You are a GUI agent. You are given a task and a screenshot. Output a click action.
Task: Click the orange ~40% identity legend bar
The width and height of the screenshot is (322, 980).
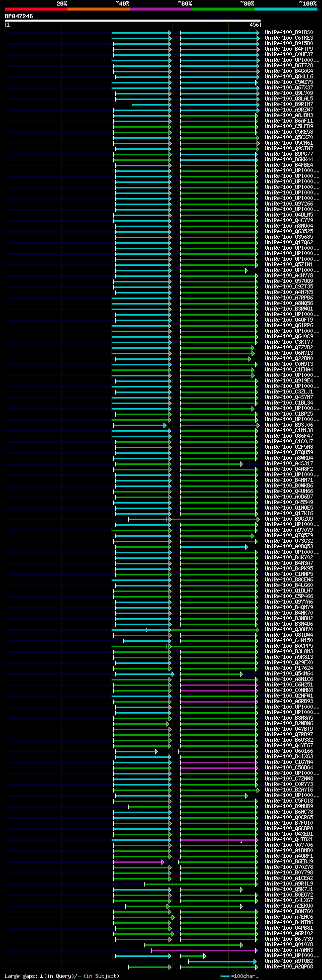tap(99, 9)
